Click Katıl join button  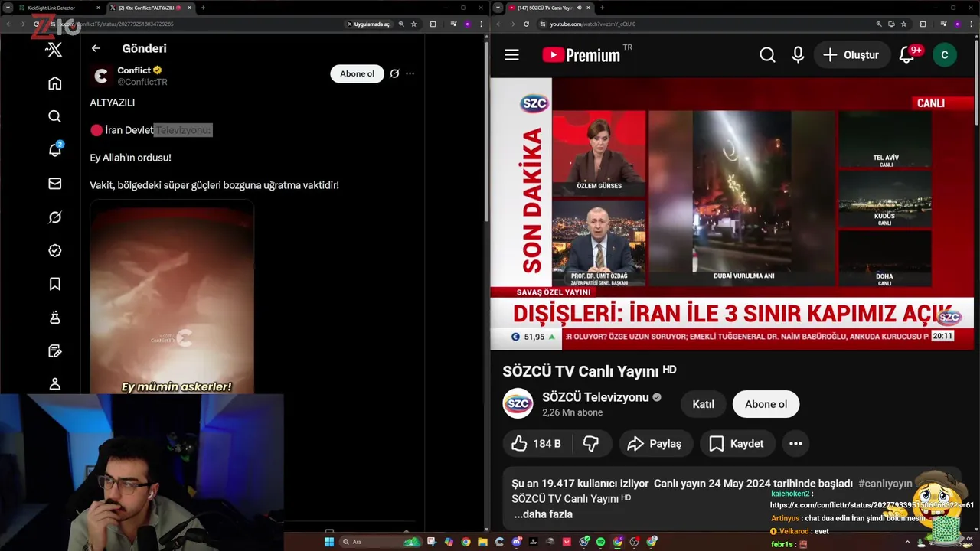pyautogui.click(x=703, y=404)
